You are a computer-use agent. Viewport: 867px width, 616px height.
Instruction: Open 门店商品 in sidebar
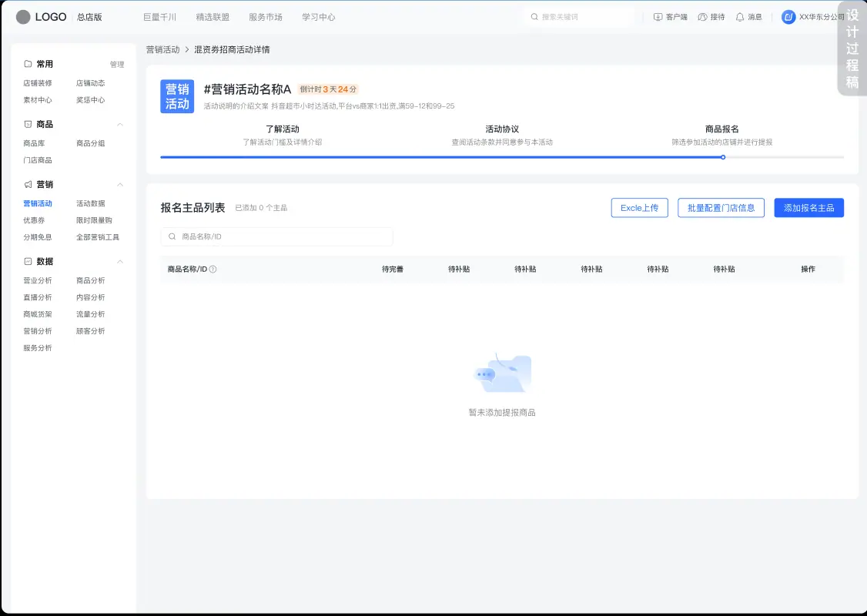[38, 160]
